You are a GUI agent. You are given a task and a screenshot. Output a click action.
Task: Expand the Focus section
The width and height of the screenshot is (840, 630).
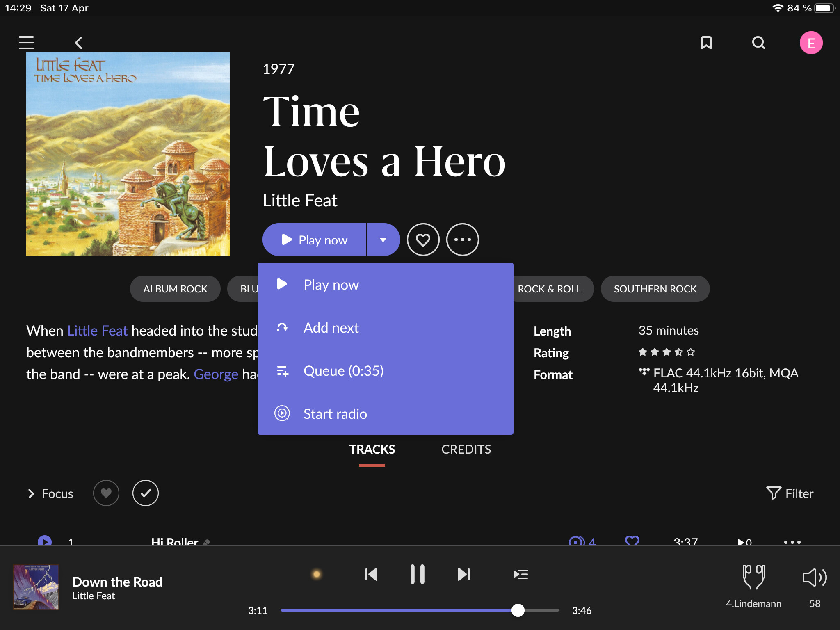point(50,493)
